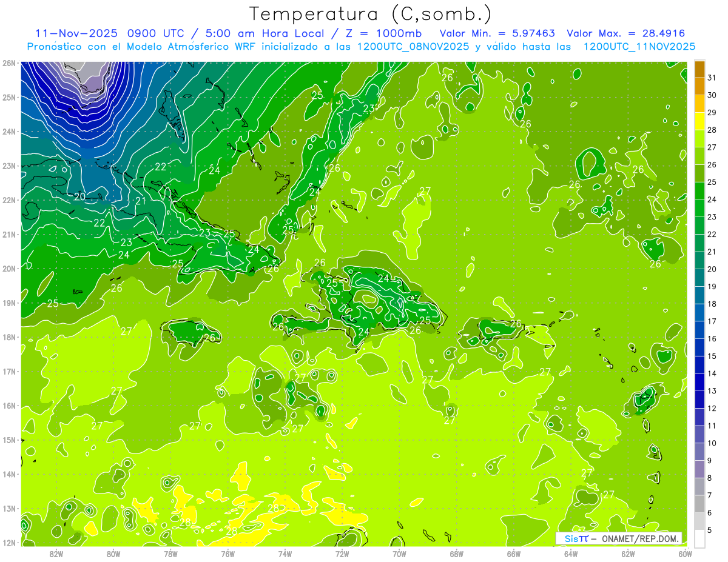
Task: Click the "ONAMET/REP.DOM." credit text
Action: (640, 538)
